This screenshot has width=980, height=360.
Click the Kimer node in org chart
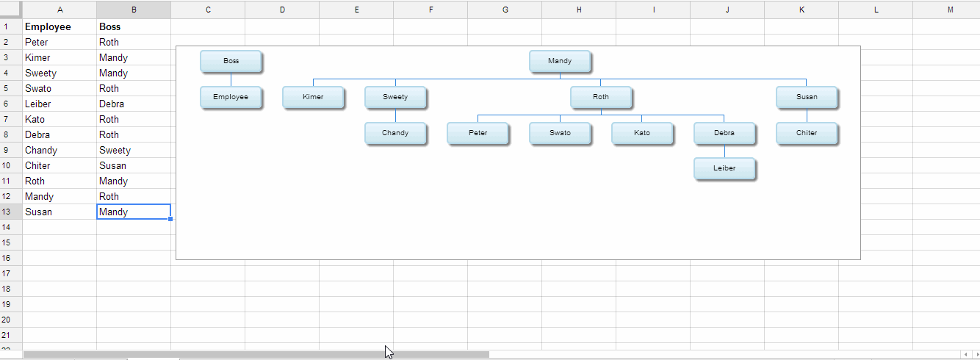(313, 97)
